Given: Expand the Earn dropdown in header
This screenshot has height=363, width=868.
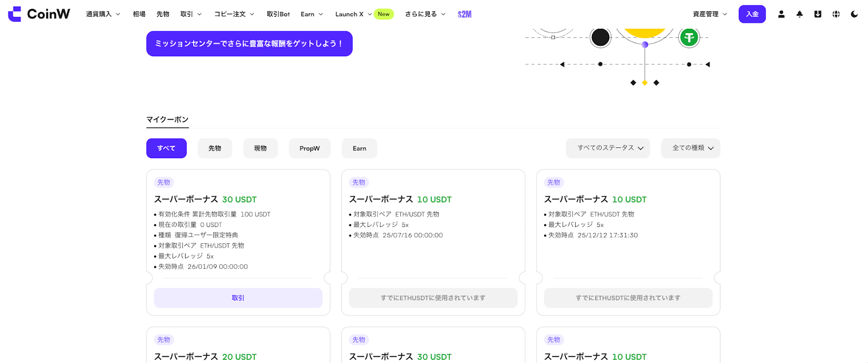Looking at the screenshot, I should click(312, 14).
